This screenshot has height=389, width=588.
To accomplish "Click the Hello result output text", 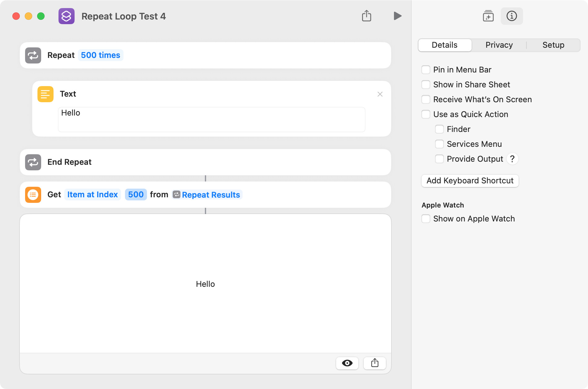I will (205, 284).
